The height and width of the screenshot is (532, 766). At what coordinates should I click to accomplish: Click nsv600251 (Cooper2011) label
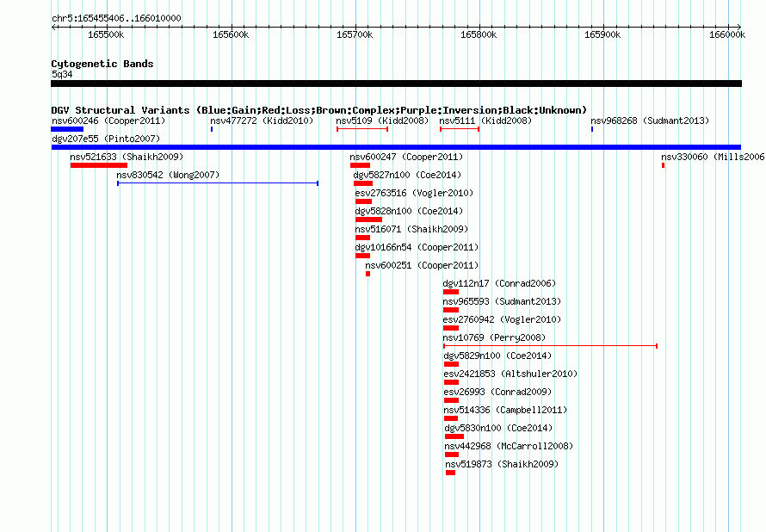[422, 265]
